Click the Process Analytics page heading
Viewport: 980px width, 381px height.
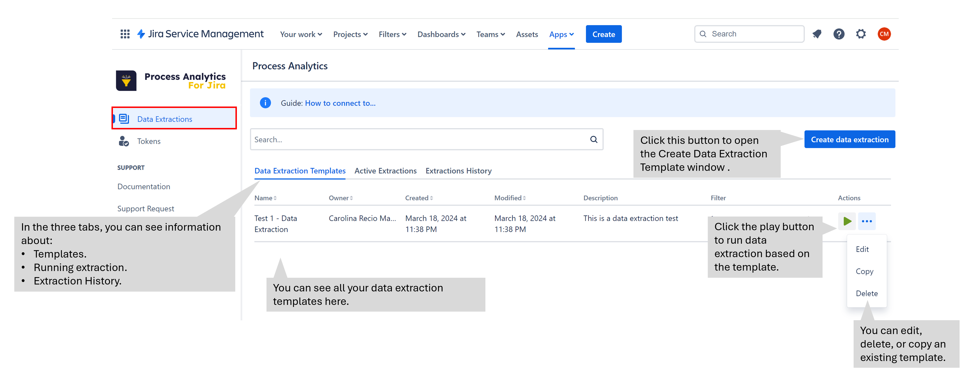click(290, 66)
